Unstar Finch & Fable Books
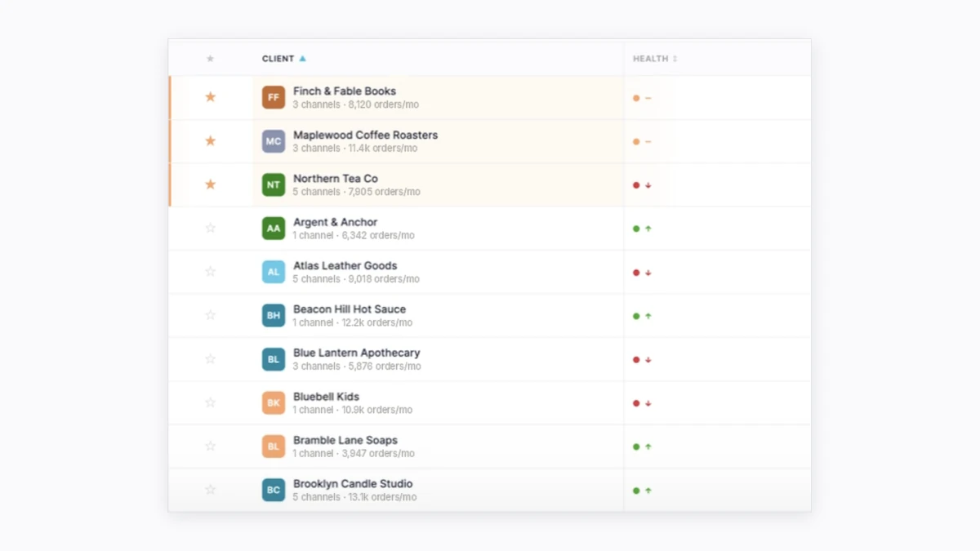Image resolution: width=980 pixels, height=551 pixels. 210,97
